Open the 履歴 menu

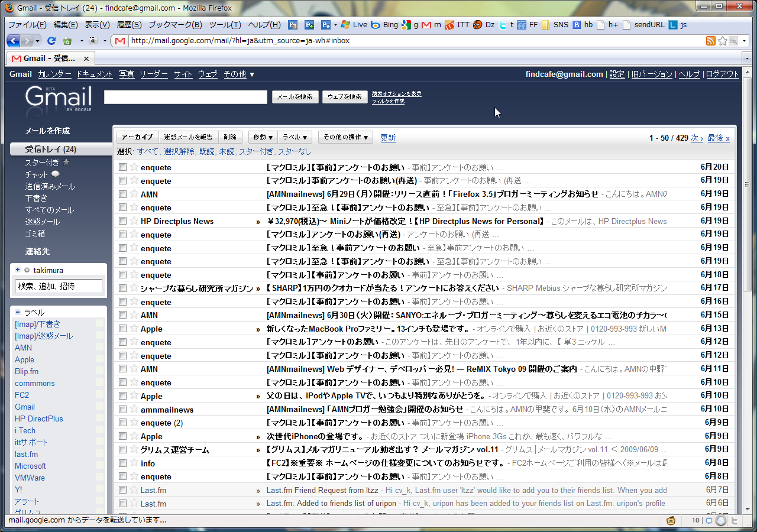coord(129,25)
